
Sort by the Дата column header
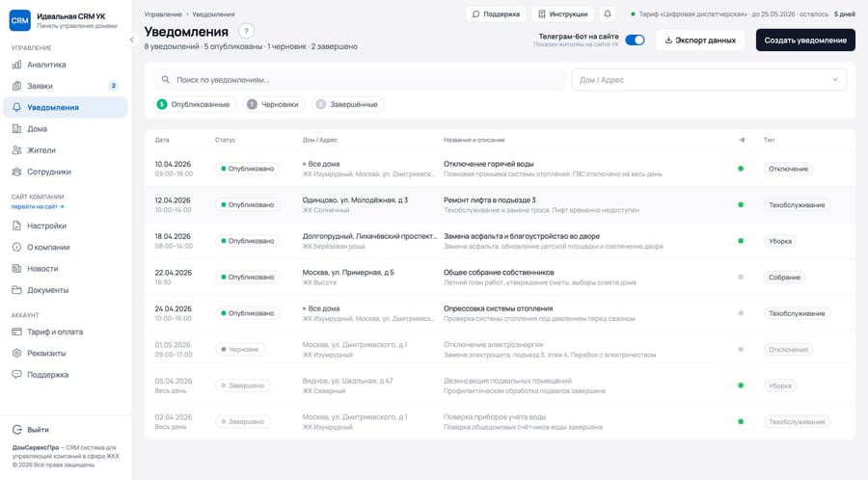(x=162, y=140)
